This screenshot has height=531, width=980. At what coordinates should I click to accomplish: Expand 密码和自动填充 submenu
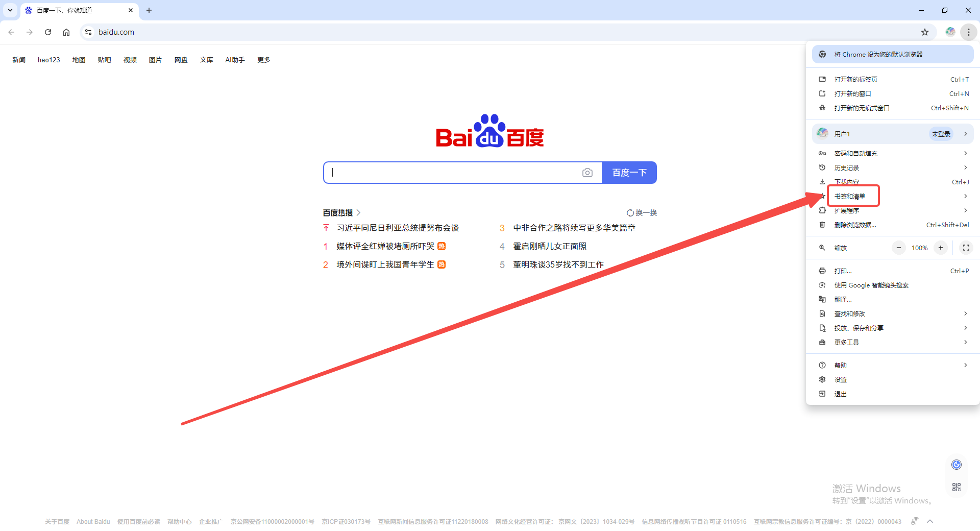tap(893, 153)
